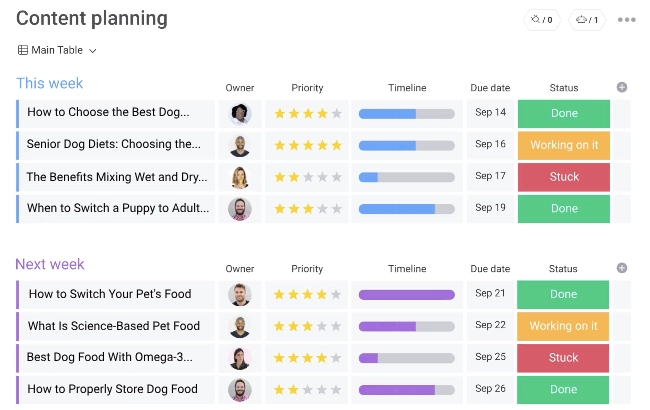Open the owner avatar for the Senior Dog Diets row
Screen dimensions: 650x410
tap(240, 146)
